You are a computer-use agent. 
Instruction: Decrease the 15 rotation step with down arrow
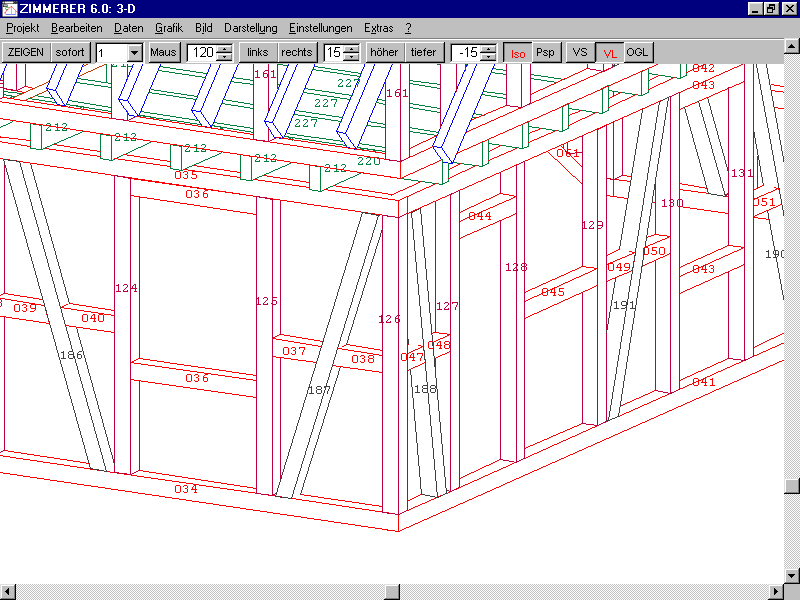click(351, 57)
